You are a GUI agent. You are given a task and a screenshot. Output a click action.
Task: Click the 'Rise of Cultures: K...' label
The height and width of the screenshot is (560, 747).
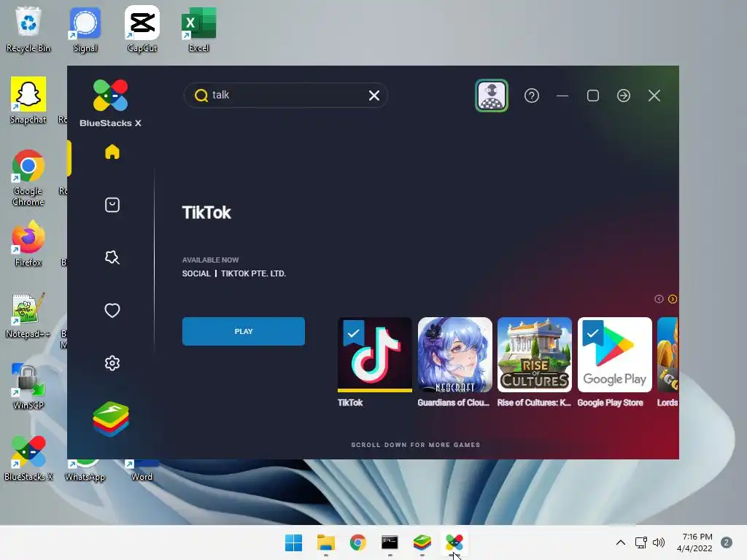click(x=534, y=402)
